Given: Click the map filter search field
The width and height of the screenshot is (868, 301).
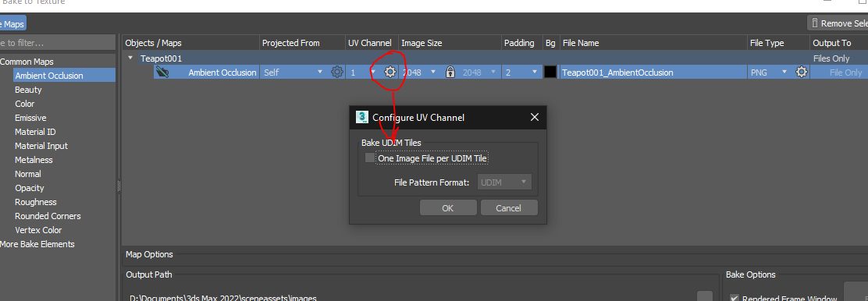Looking at the screenshot, I should [58, 43].
